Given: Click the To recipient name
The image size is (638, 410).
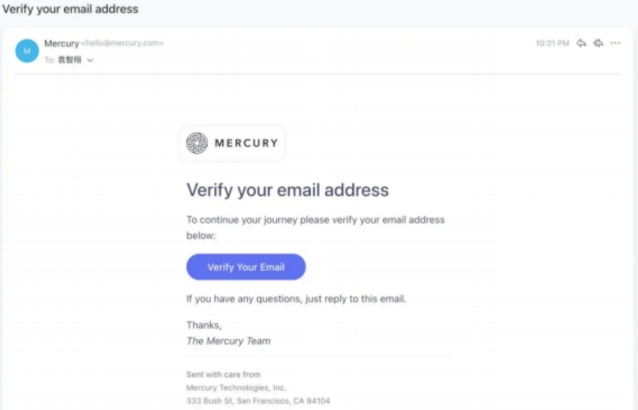Looking at the screenshot, I should click(x=69, y=60).
